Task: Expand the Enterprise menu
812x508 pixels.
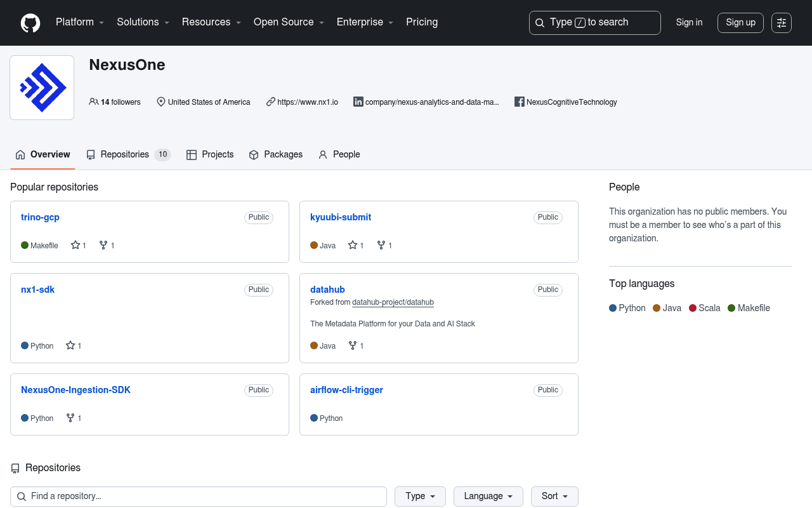Action: [365, 22]
